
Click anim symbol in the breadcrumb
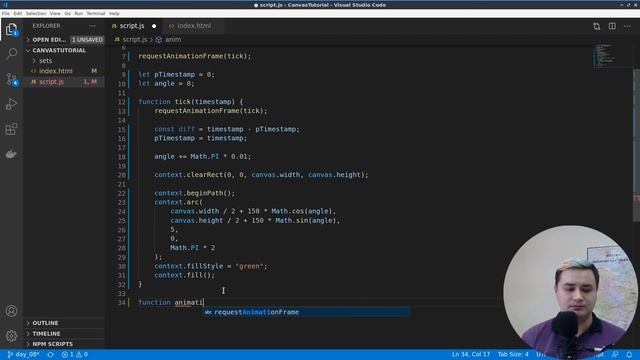(173, 40)
